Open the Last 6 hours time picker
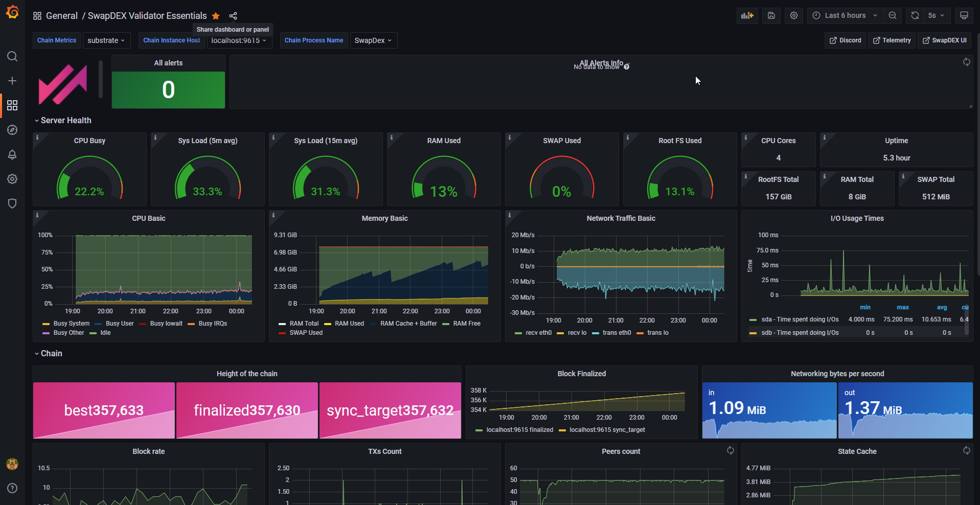This screenshot has width=980, height=505. click(845, 15)
